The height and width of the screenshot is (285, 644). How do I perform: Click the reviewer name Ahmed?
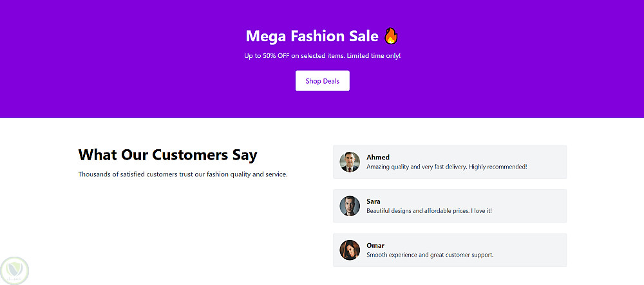point(378,157)
